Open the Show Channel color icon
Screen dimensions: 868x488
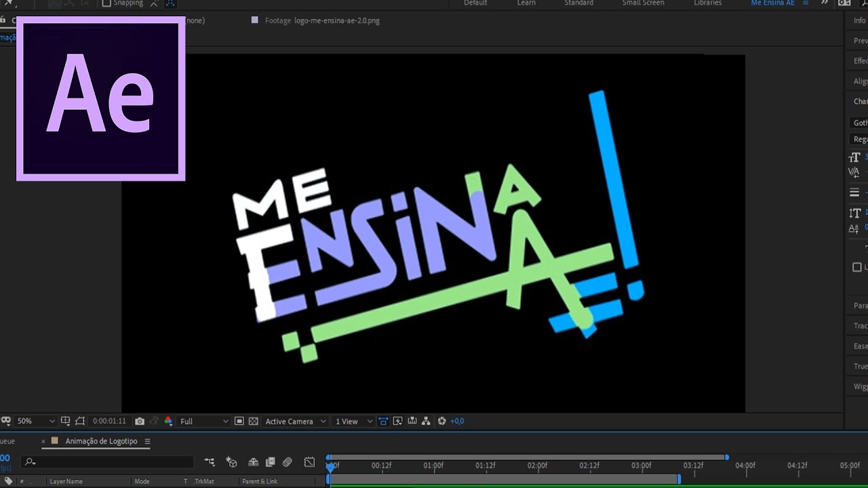pyautogui.click(x=168, y=421)
